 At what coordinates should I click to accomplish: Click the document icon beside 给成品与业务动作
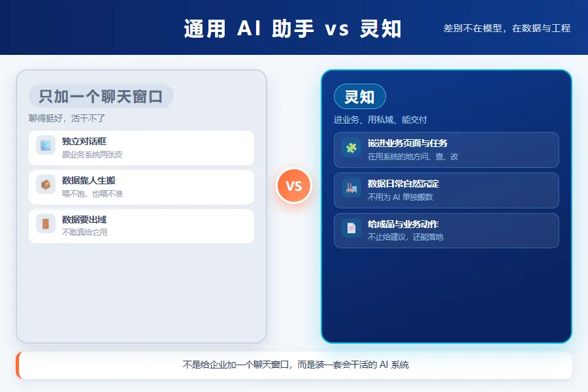[351, 228]
